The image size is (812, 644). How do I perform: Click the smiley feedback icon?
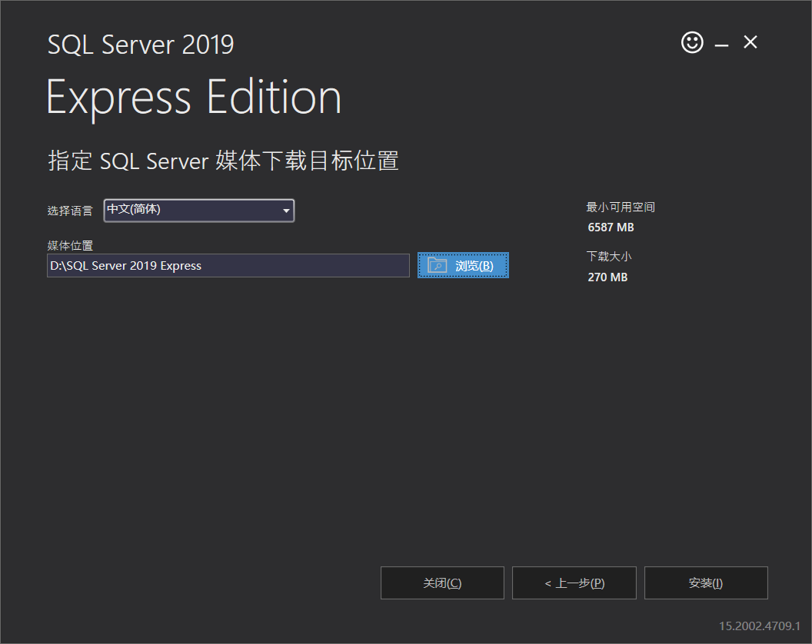[x=692, y=42]
